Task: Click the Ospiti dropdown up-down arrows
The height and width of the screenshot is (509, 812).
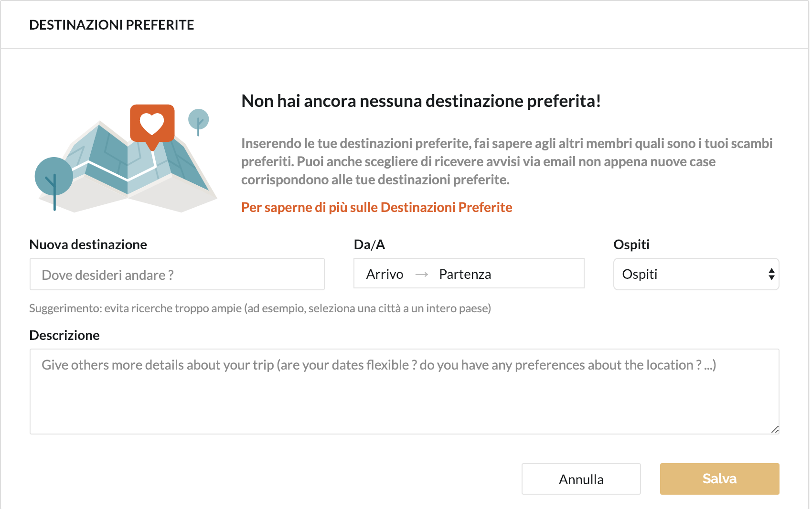Action: [771, 274]
